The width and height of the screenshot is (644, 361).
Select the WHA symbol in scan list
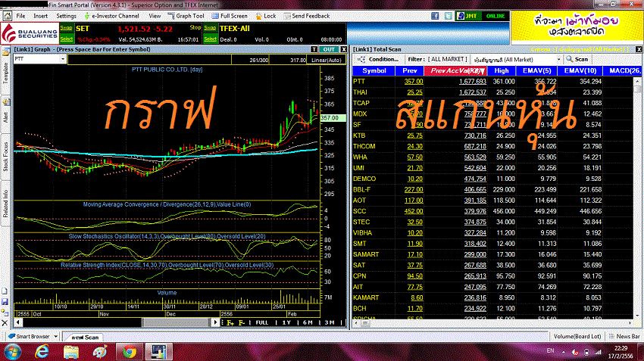pos(360,157)
